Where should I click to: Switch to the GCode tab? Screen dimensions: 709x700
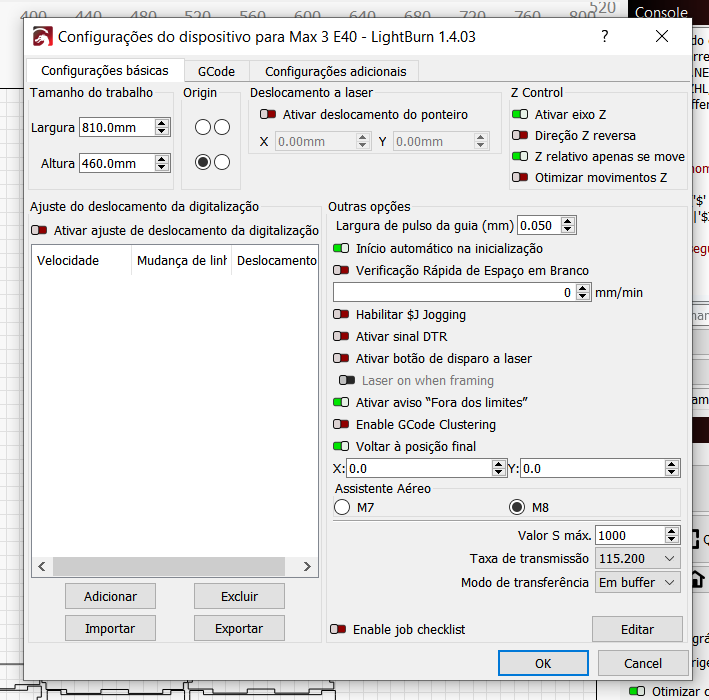pyautogui.click(x=216, y=72)
